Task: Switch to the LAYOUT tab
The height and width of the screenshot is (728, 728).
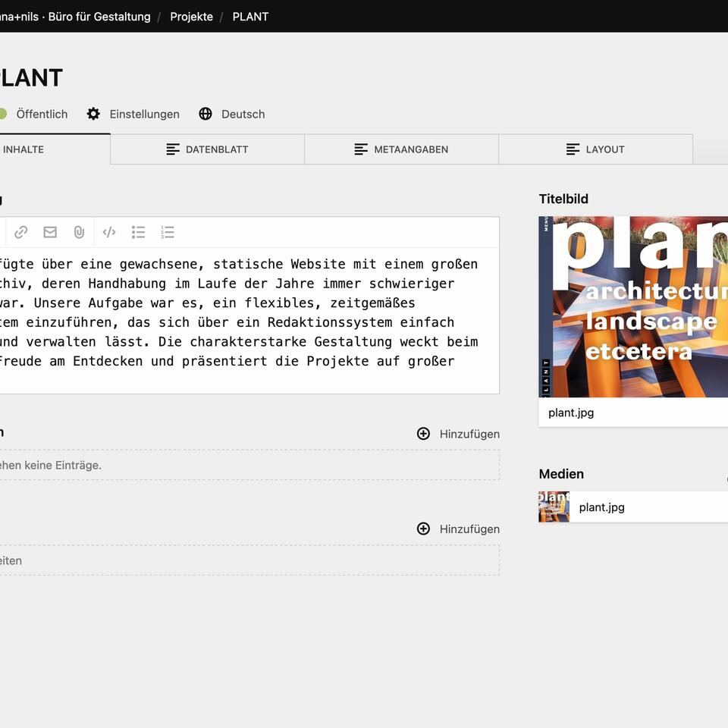Action: (x=596, y=149)
